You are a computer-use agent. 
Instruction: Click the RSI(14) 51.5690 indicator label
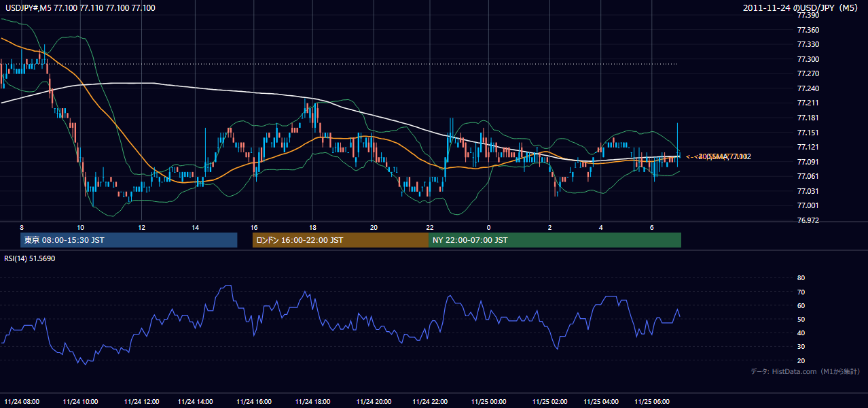coord(30,258)
